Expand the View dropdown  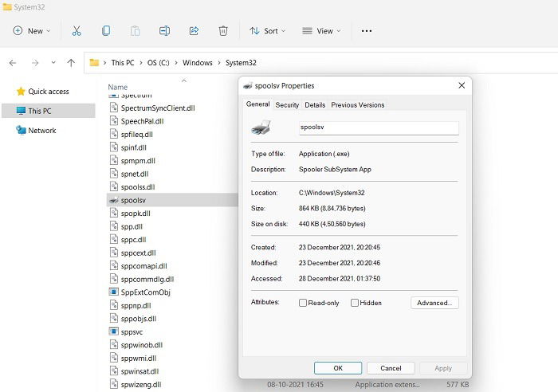click(x=322, y=31)
